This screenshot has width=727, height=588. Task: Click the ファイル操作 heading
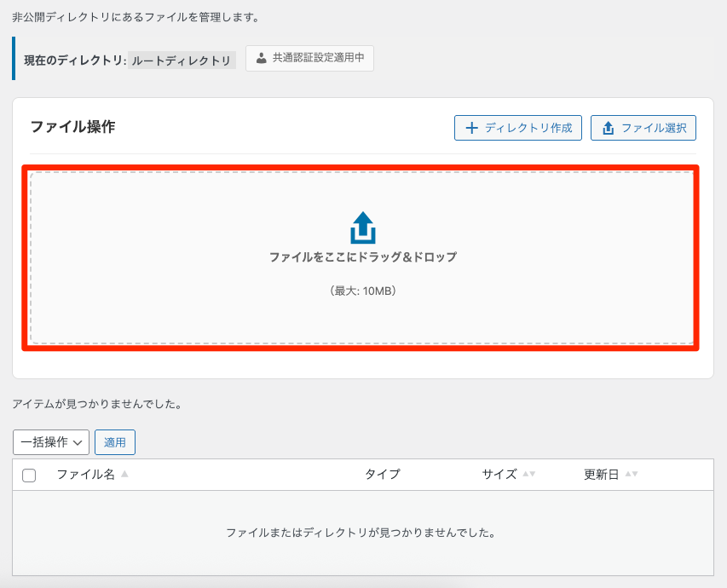(72, 127)
